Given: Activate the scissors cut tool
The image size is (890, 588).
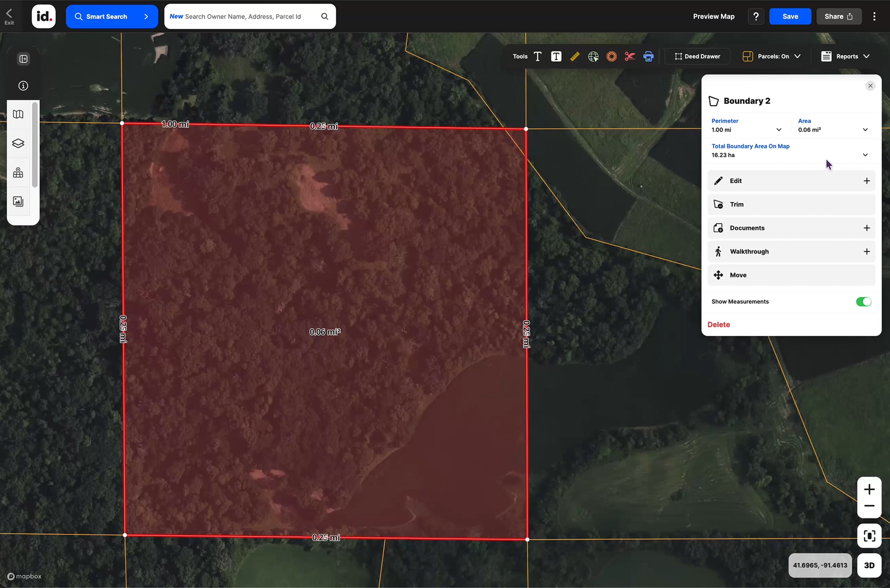Looking at the screenshot, I should point(630,56).
